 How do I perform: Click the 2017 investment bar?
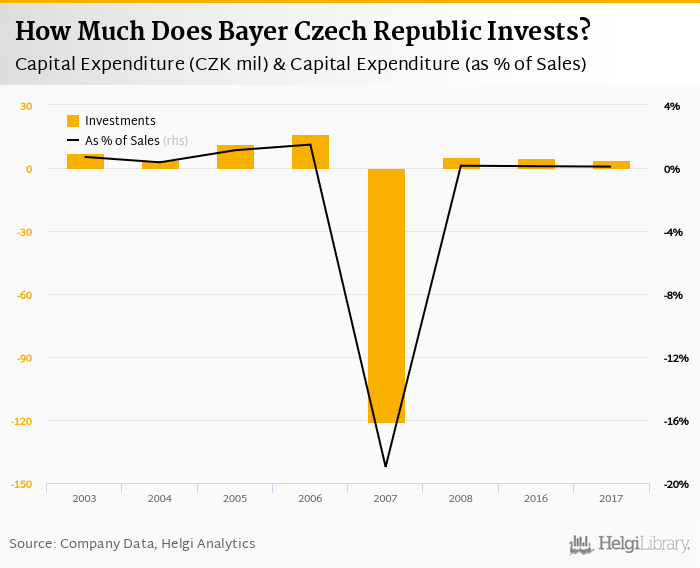point(611,165)
